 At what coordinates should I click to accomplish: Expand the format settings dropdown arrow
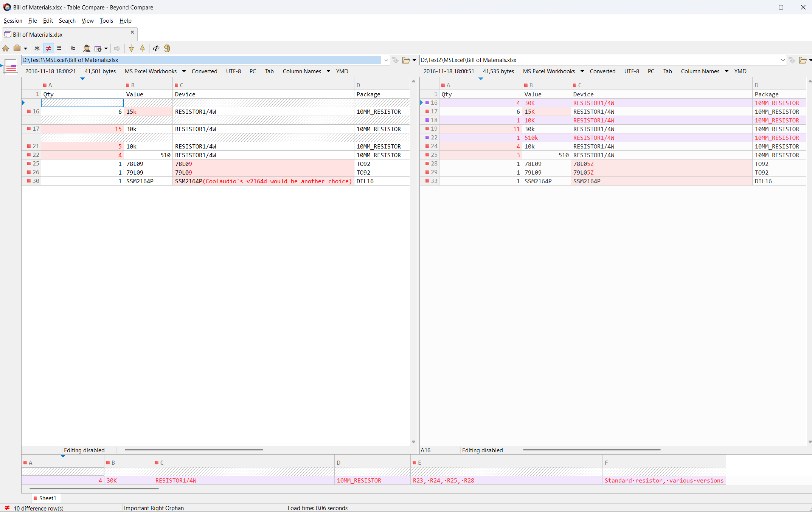[x=106, y=48]
